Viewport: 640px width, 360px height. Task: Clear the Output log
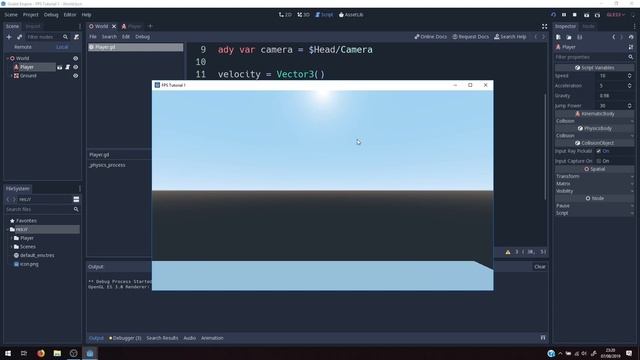(x=540, y=267)
